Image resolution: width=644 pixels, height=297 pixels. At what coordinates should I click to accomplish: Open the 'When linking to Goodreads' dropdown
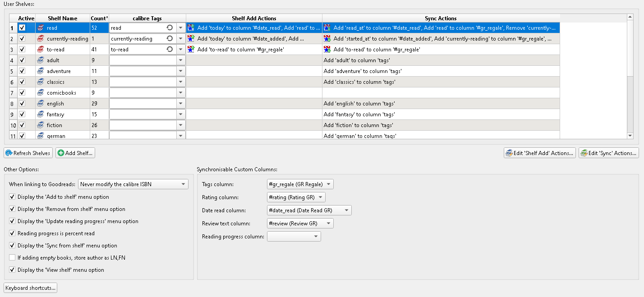(133, 184)
